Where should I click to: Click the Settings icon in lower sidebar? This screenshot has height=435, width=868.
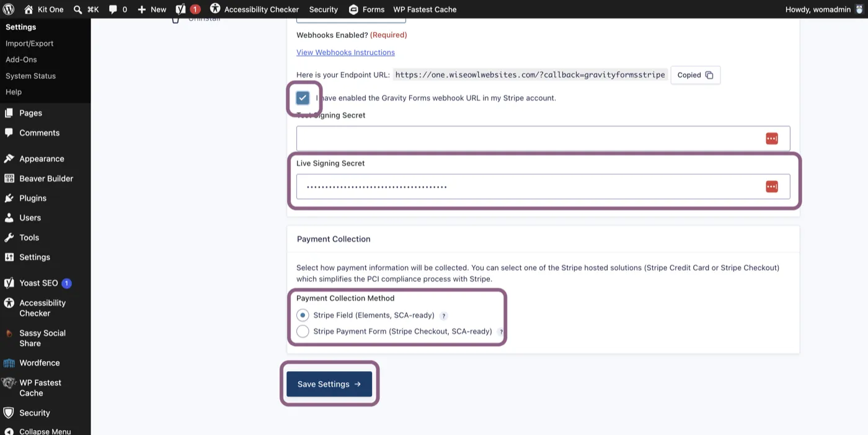coord(9,257)
